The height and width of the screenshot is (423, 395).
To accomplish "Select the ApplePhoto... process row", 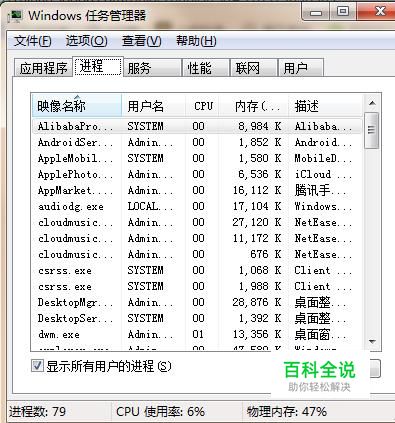I will 197,174.
